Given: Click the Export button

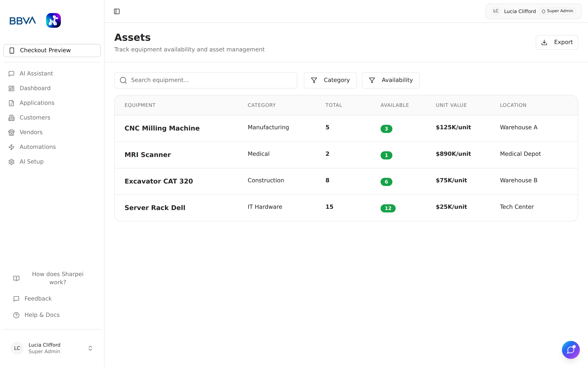Looking at the screenshot, I should click(557, 42).
